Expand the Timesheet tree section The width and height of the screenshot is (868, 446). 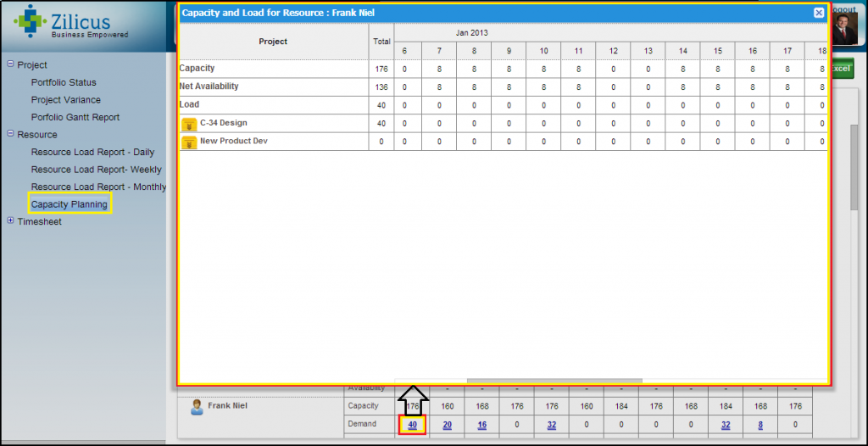(10, 221)
